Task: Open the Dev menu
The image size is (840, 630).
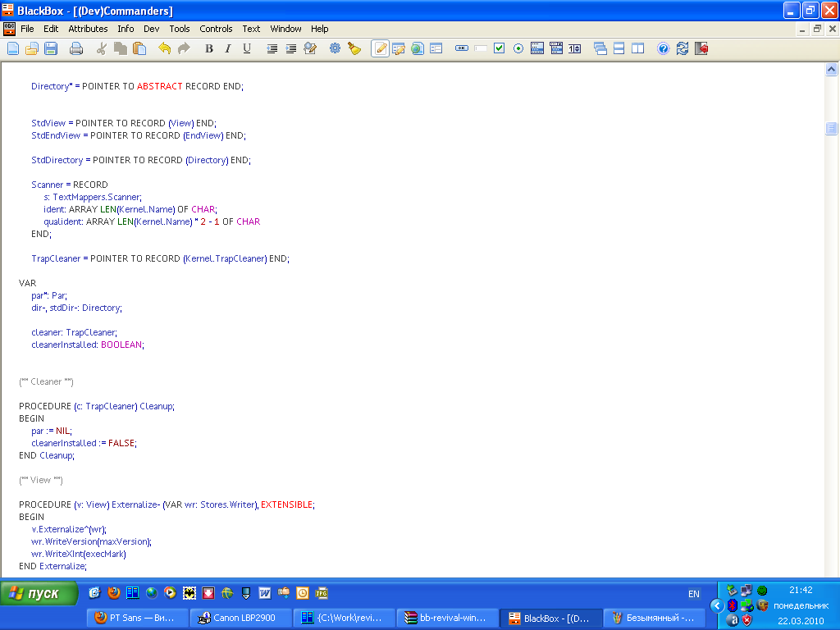Action: tap(152, 29)
